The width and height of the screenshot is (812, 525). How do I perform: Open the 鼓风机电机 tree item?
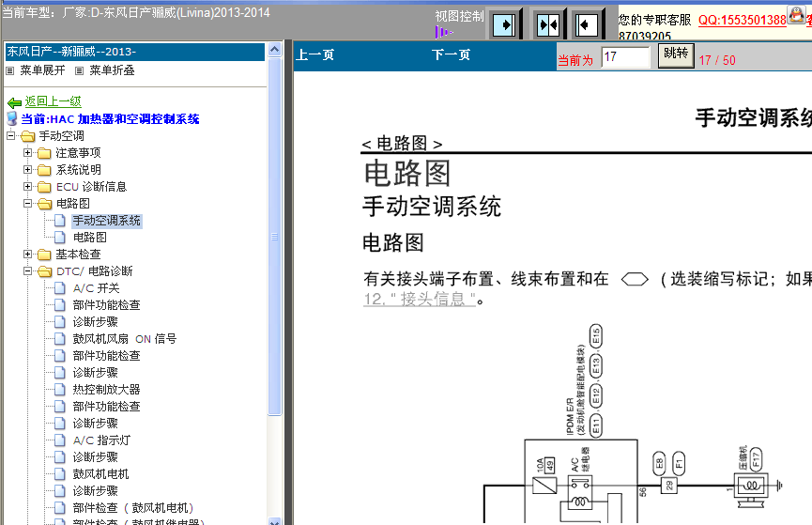click(x=101, y=474)
